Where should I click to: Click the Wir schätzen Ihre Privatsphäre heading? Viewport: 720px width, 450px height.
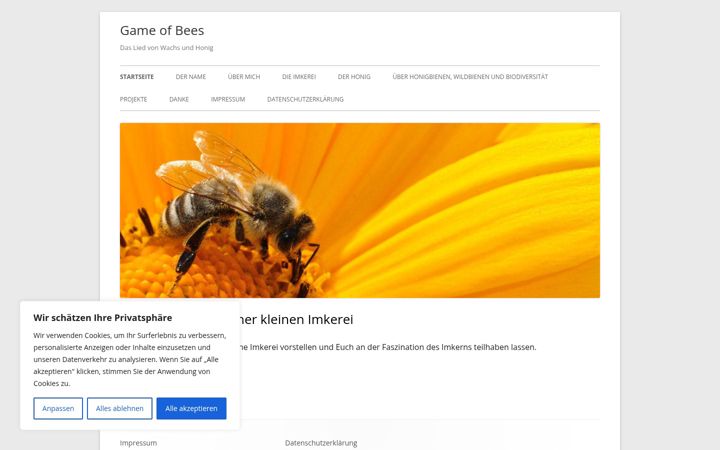click(102, 318)
